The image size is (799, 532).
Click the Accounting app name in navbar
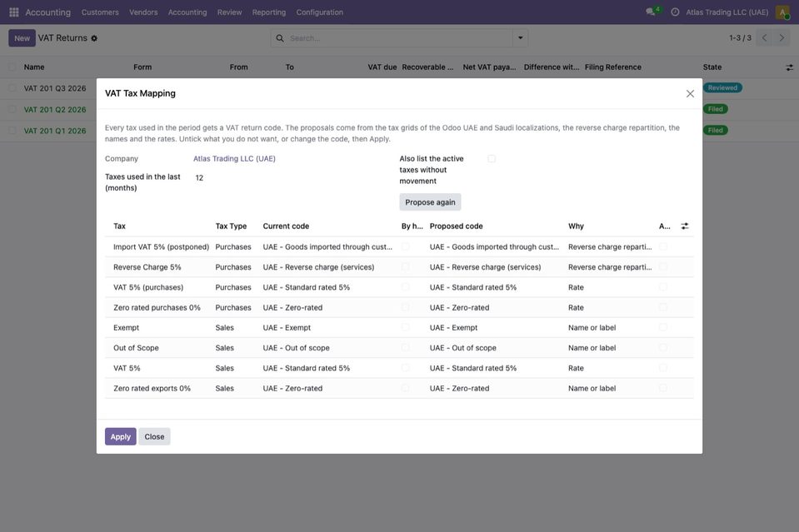pyautogui.click(x=47, y=12)
